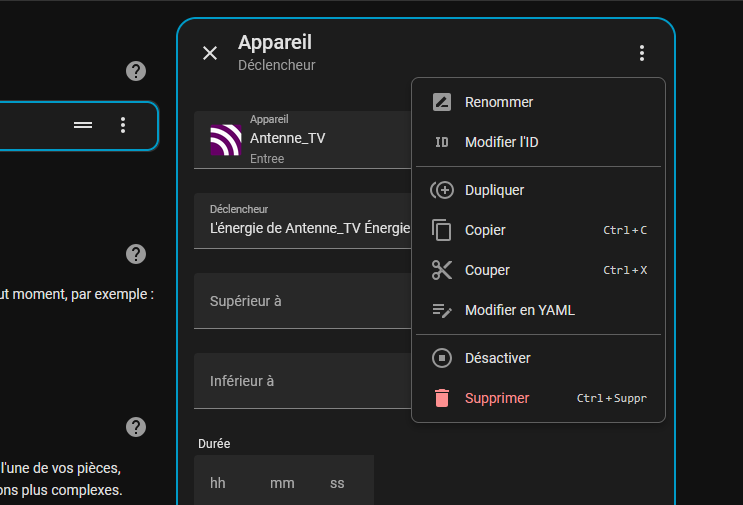
Task: Click the top help question mark icon
Action: [x=136, y=71]
